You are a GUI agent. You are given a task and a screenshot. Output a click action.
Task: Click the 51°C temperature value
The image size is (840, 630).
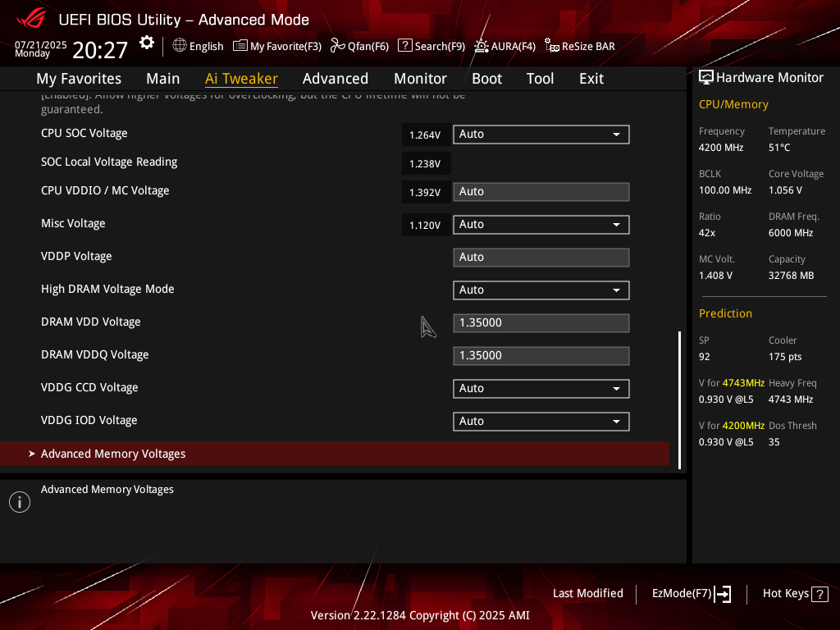click(779, 148)
